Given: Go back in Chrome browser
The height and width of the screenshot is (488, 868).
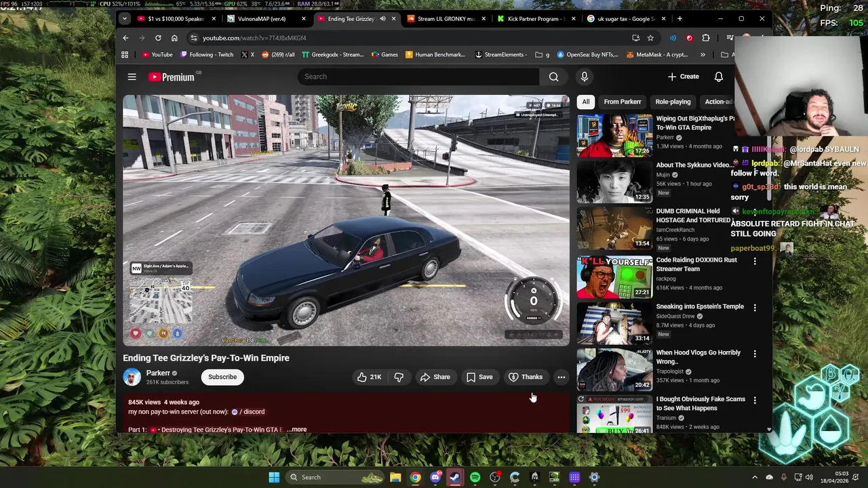Looking at the screenshot, I should coord(125,38).
